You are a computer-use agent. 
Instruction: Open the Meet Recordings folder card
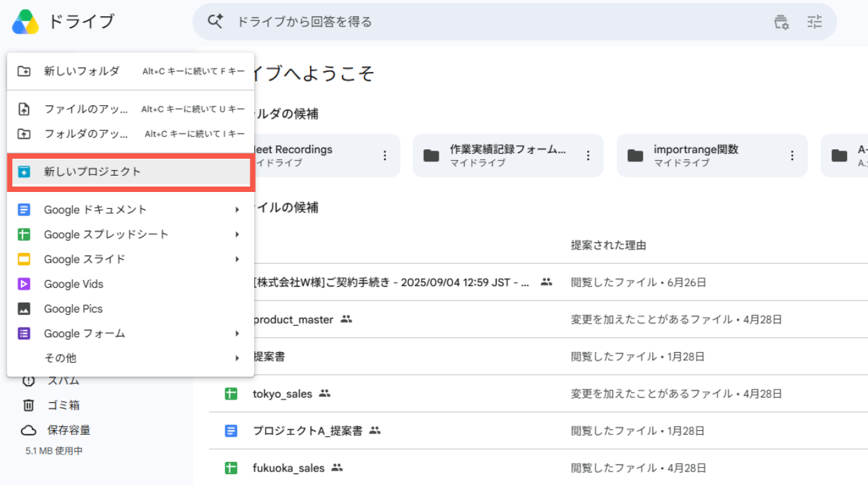[328, 155]
